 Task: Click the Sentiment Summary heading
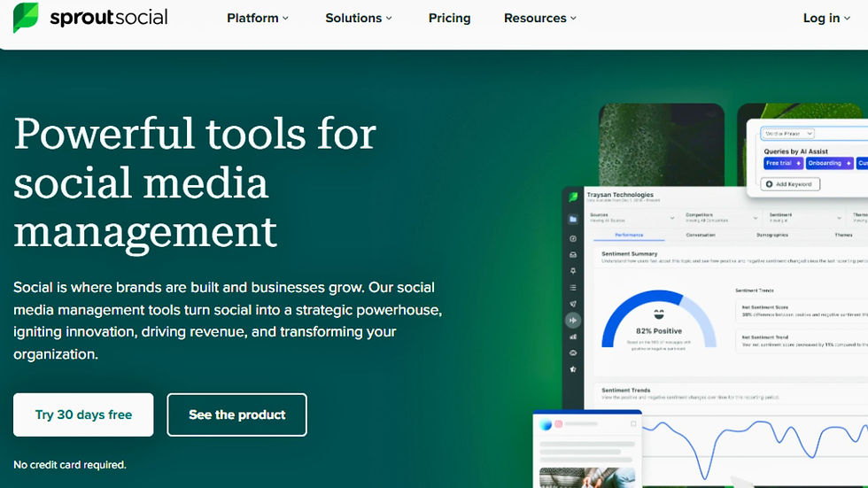(630, 253)
